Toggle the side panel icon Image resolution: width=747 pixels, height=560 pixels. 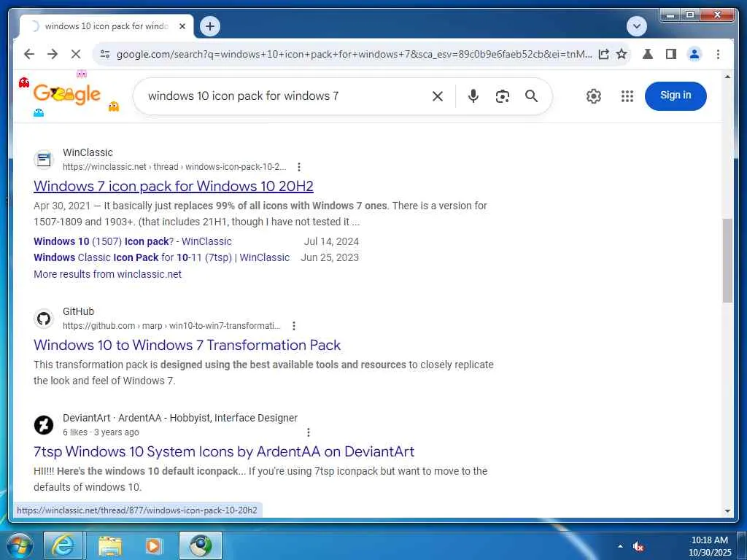(671, 54)
